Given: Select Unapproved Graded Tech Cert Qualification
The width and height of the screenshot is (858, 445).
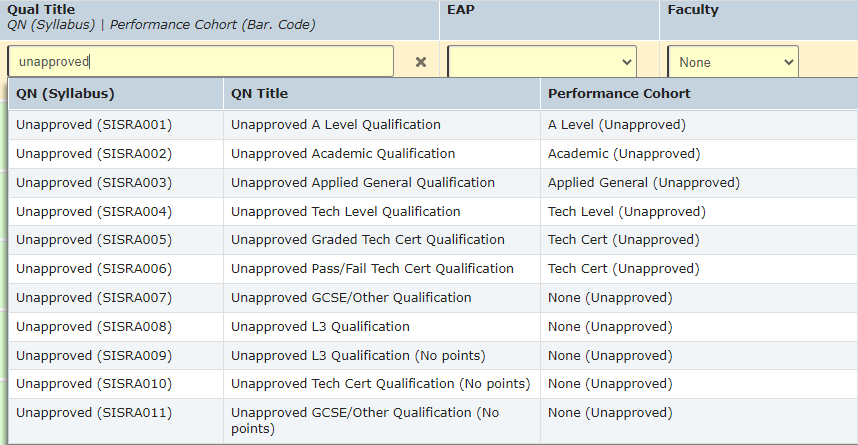Looking at the screenshot, I should 367,240.
